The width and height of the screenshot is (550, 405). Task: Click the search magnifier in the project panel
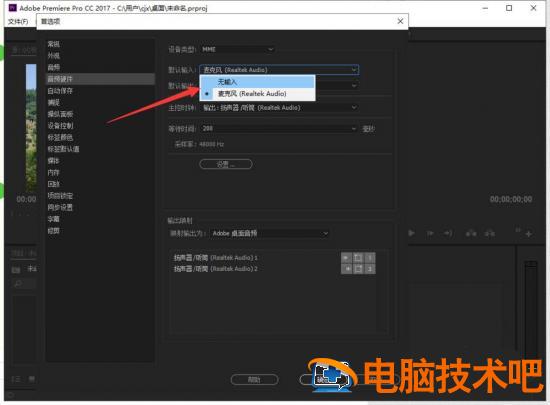coord(18,284)
